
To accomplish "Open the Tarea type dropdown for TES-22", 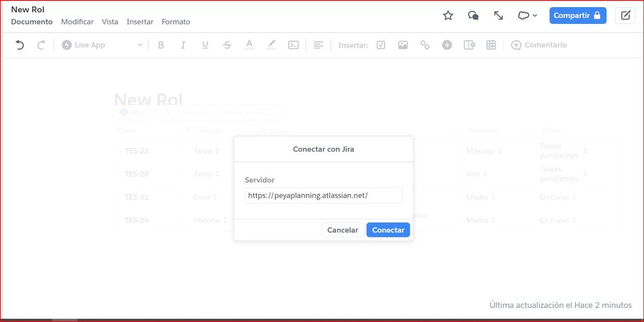I will click(206, 151).
